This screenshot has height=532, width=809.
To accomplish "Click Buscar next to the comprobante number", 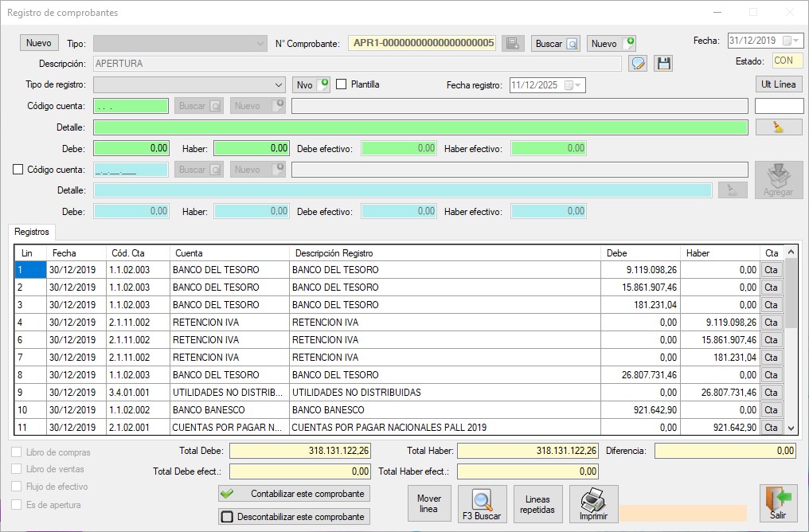I will click(556, 43).
